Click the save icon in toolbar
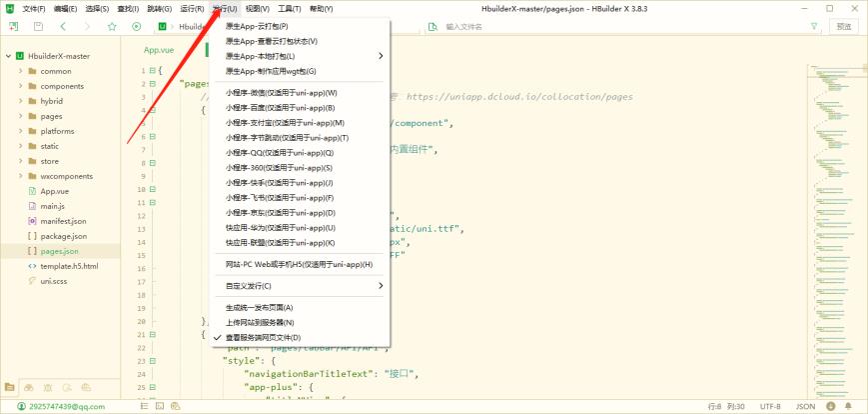Screen dimensions: 868x414 38,26
